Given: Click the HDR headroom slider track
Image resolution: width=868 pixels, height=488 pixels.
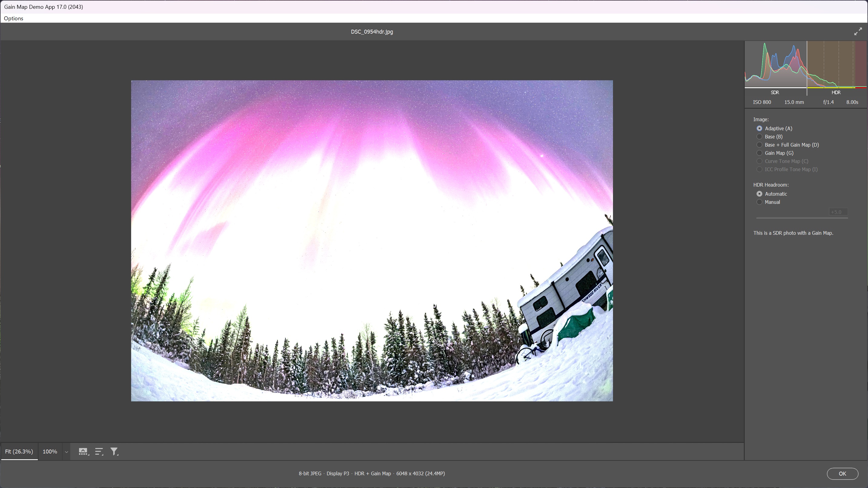Looking at the screenshot, I should pos(802,218).
